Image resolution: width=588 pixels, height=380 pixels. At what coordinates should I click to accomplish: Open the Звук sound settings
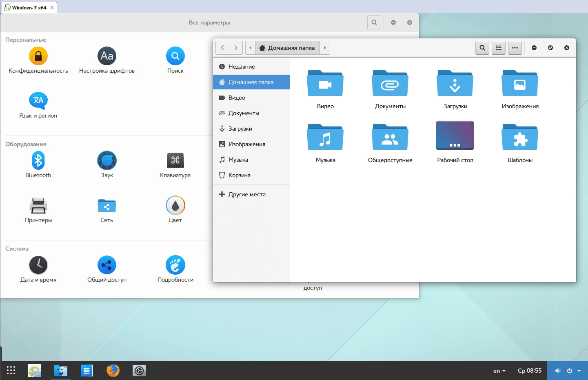[107, 165]
